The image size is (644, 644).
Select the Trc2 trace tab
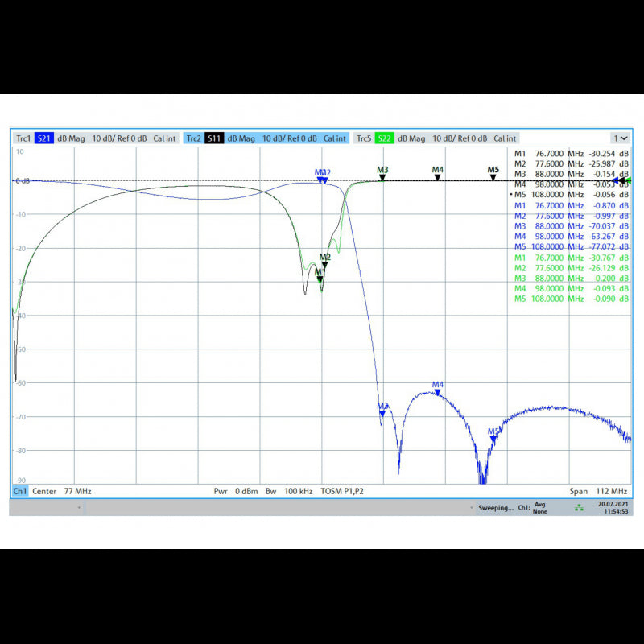click(193, 138)
